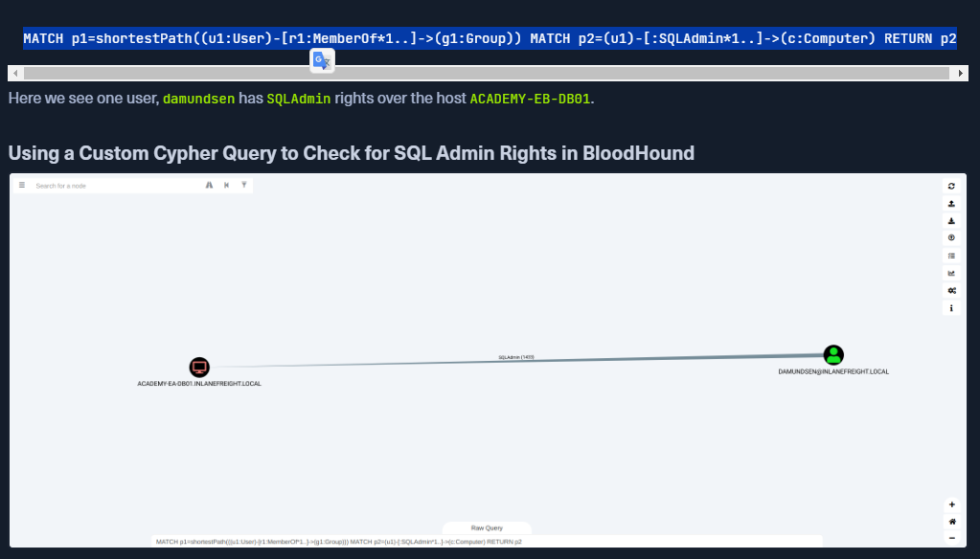Refresh the graph layout
The height and width of the screenshot is (559, 980).
coord(951,186)
